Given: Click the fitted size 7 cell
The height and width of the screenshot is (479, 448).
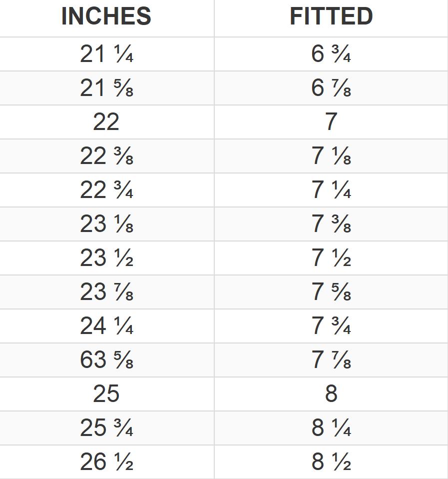Looking at the screenshot, I should (331, 122).
